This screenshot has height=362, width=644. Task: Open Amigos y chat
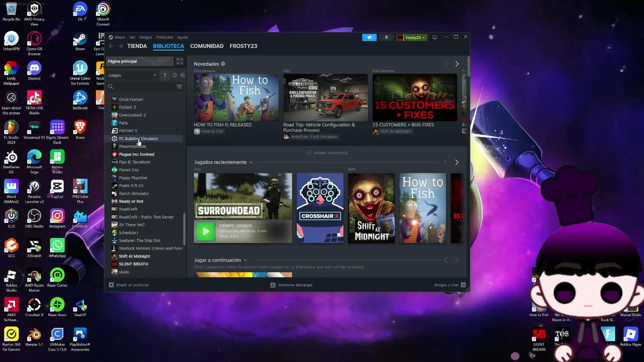tap(450, 285)
